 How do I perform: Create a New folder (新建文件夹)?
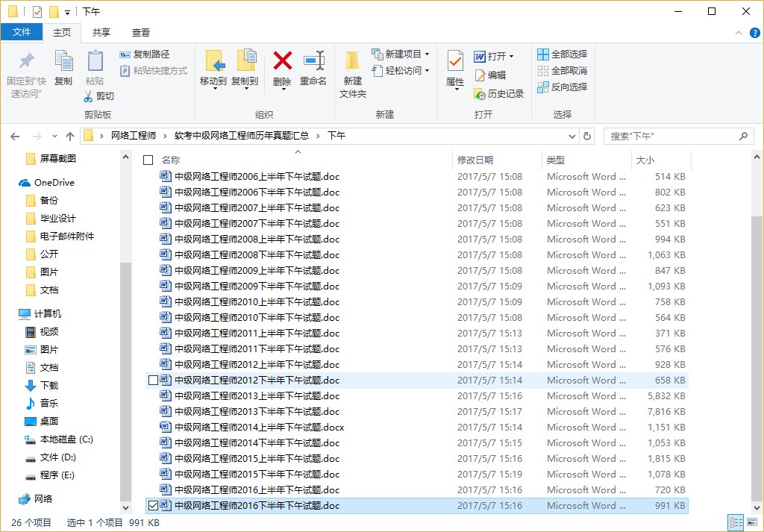click(353, 74)
